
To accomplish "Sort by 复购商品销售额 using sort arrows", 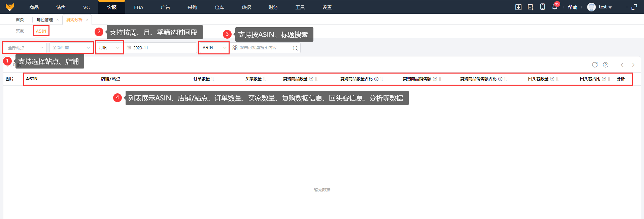I will point(440,79).
